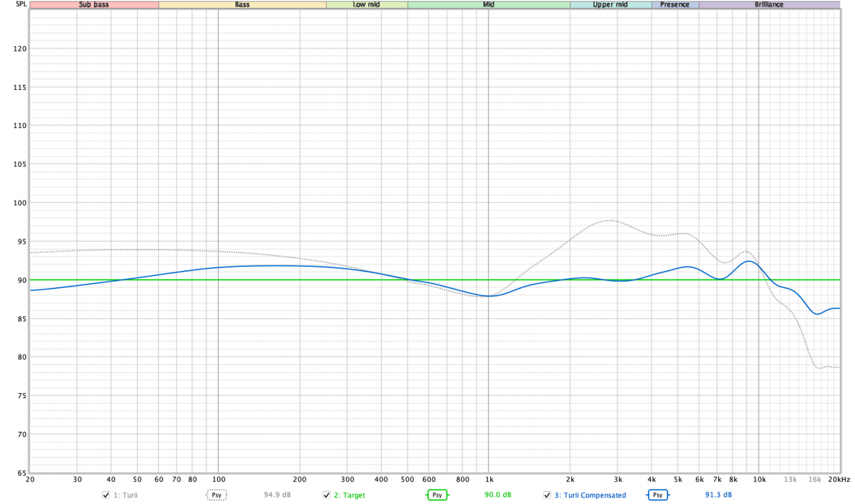Uncheck the 2: Target trace checkbox

tap(326, 495)
